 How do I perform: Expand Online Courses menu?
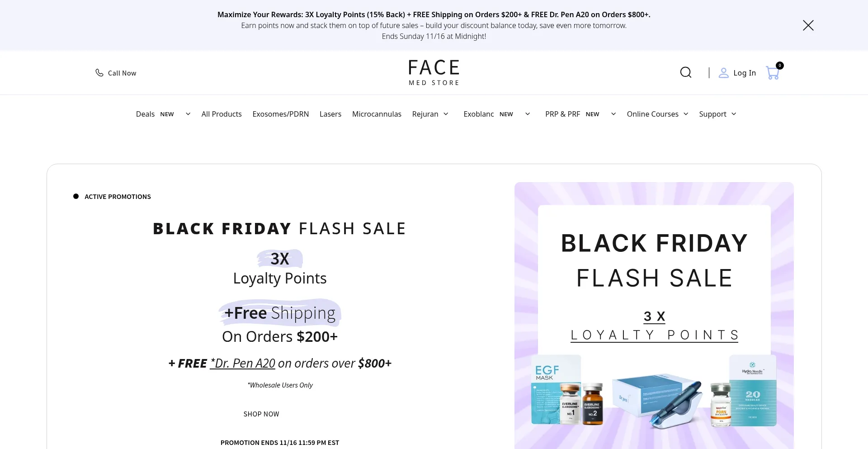click(686, 114)
